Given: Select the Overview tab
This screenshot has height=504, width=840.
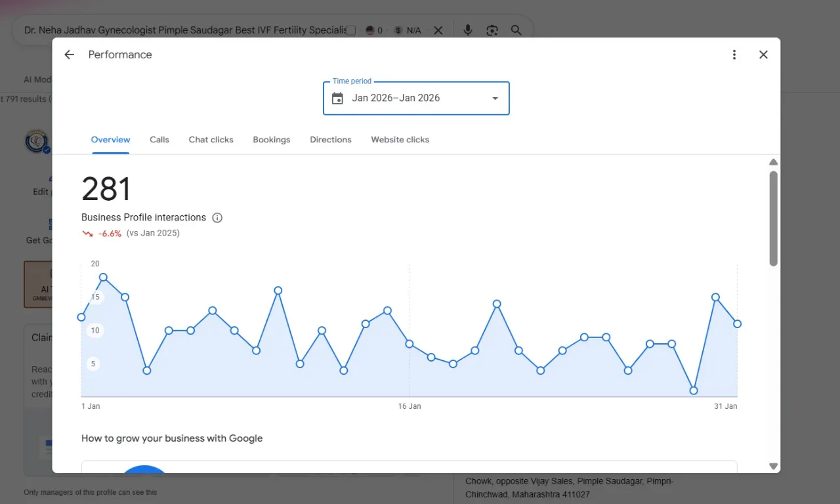Looking at the screenshot, I should 110,140.
